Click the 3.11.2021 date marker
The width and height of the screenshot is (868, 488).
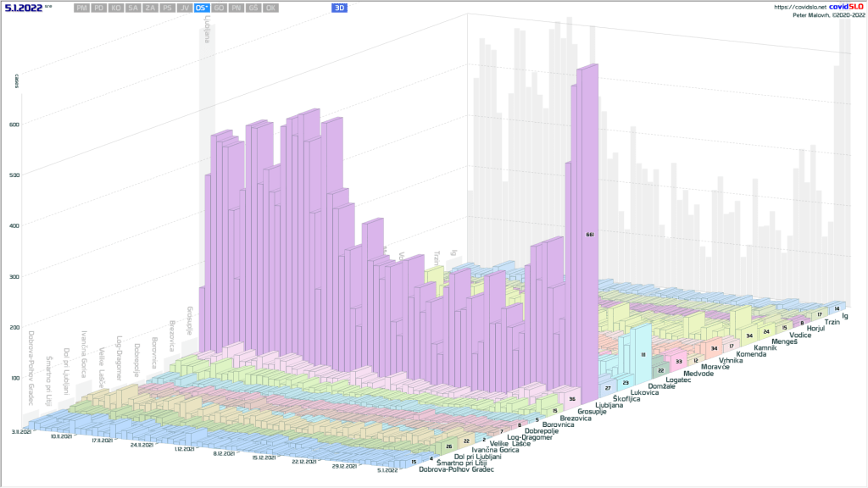(21, 431)
